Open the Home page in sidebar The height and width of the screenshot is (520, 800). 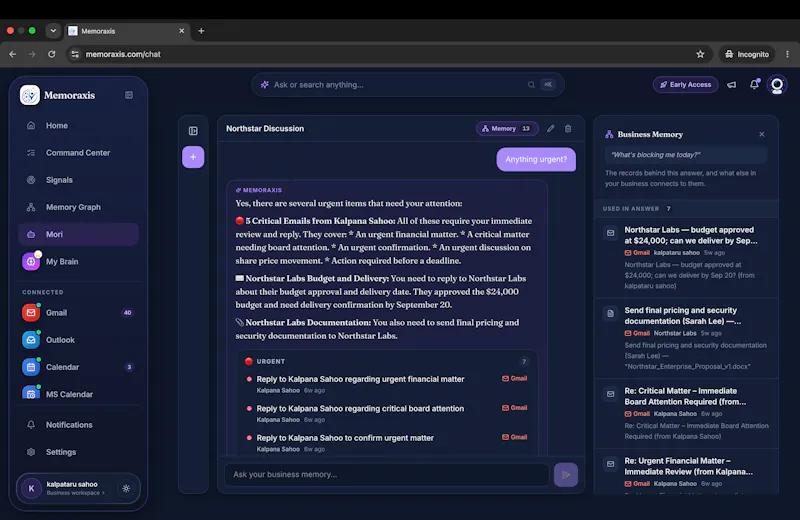tap(78, 126)
